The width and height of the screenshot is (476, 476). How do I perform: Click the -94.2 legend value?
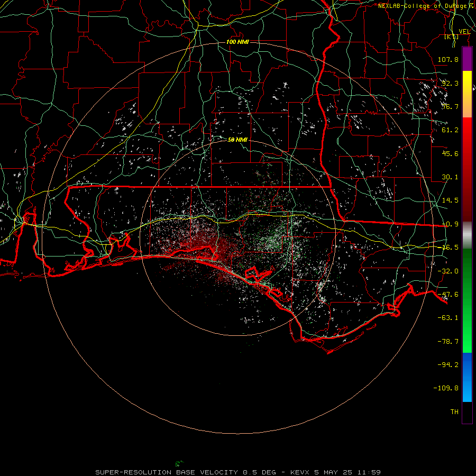pos(448,365)
